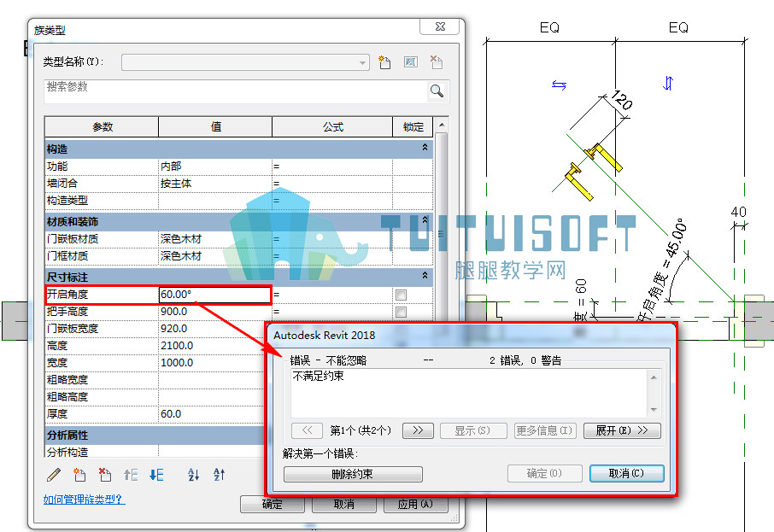This screenshot has width=774, height=532.
Task: Click the new family type icon
Action: tap(384, 62)
